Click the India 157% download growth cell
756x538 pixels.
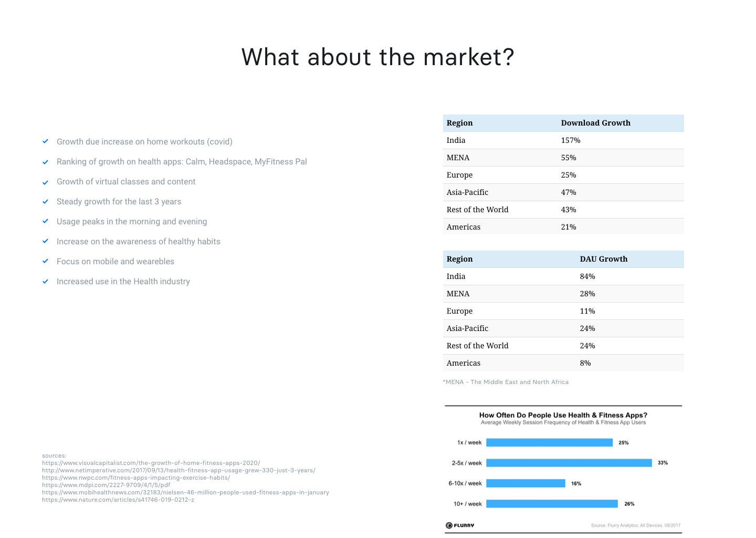tap(571, 140)
